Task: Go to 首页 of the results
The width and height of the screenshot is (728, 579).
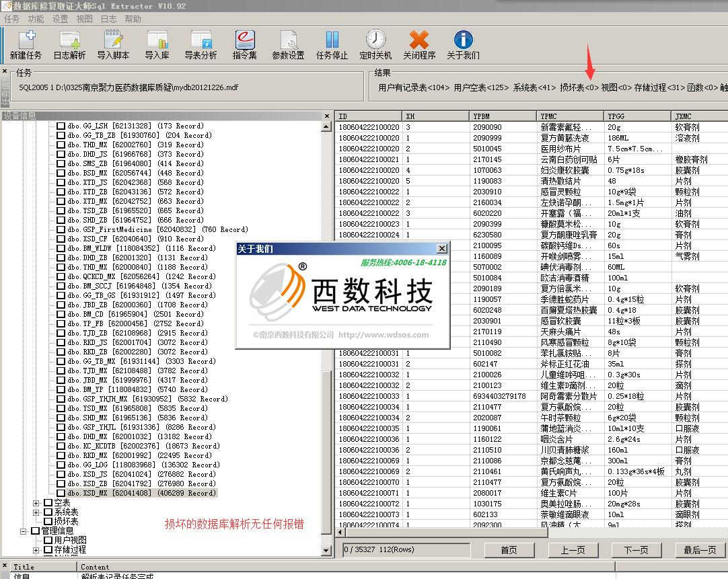Action: tap(509, 550)
